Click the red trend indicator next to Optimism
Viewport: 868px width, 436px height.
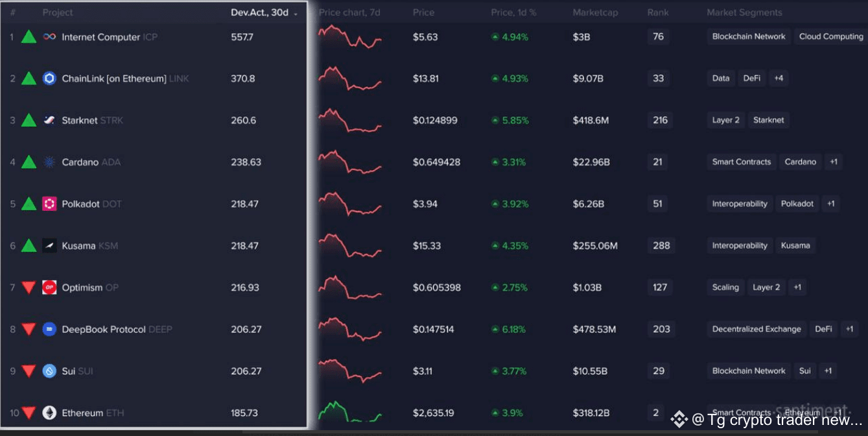(29, 287)
